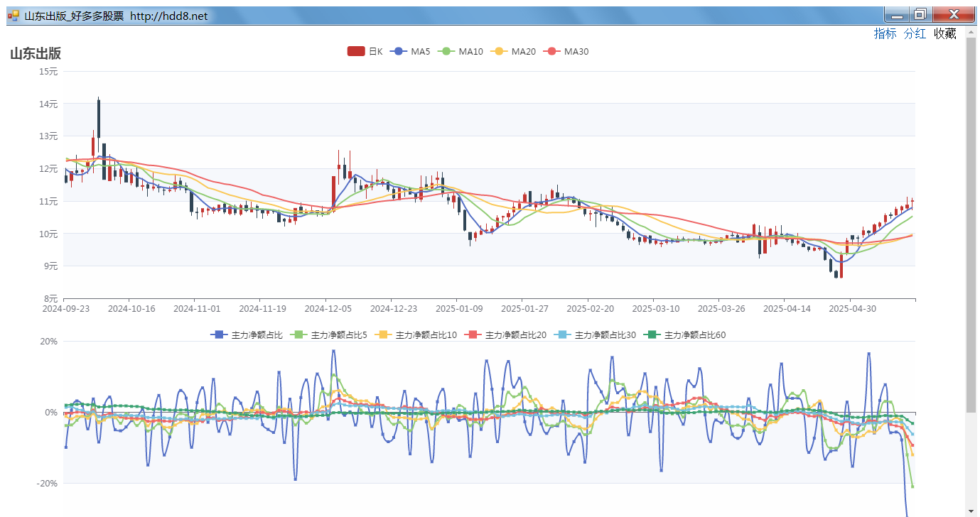Click the 20% axis label on lower chart
The image size is (980, 517).
click(x=49, y=342)
